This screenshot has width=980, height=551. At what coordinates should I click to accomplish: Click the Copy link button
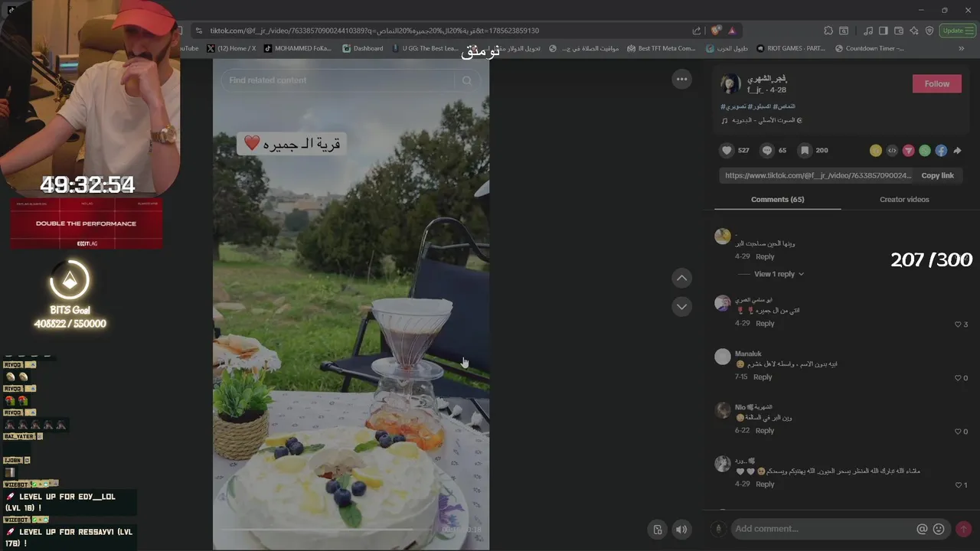(937, 176)
